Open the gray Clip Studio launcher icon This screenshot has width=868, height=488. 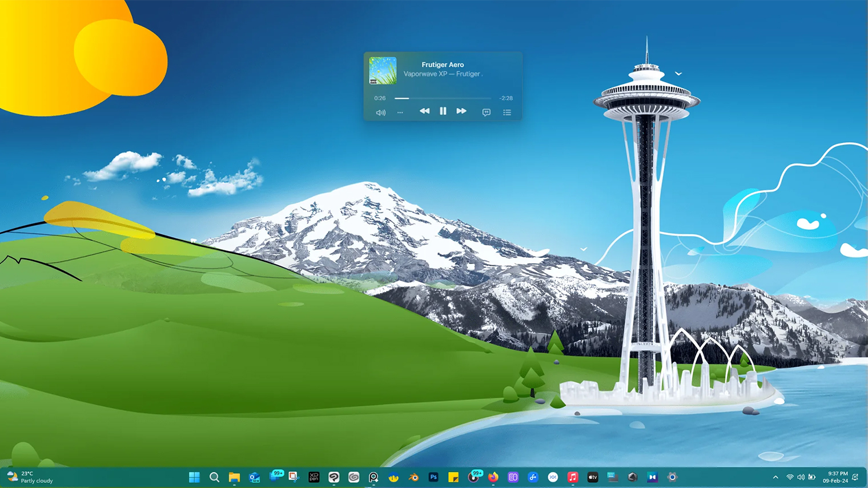(x=353, y=477)
